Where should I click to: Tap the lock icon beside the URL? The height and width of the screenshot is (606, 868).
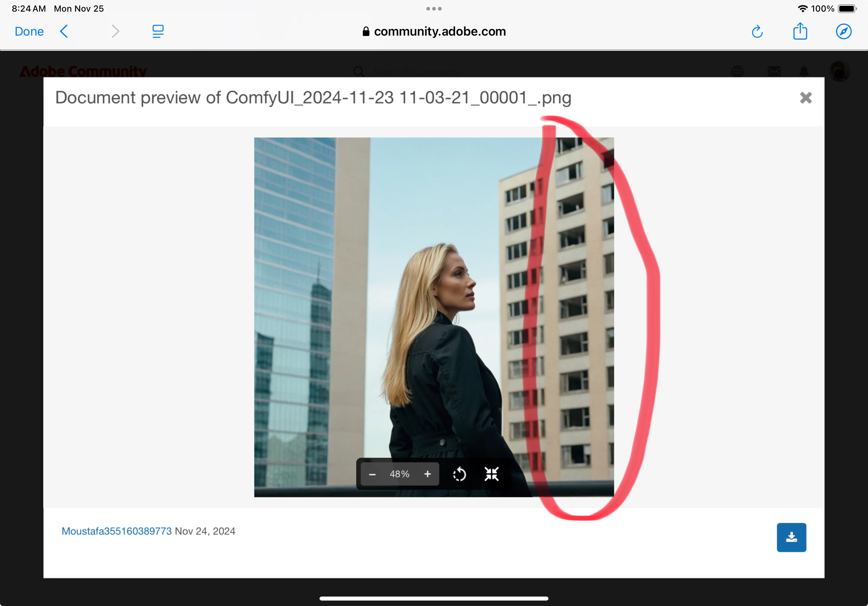coord(366,31)
